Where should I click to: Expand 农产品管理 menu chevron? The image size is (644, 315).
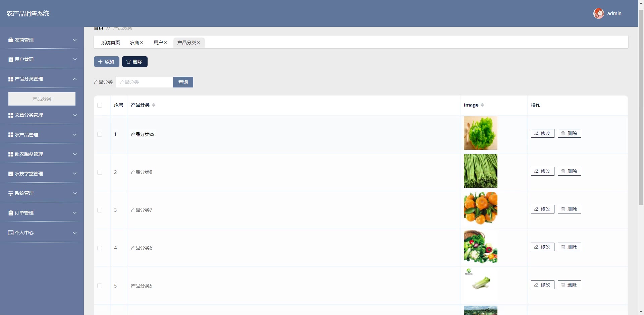[x=75, y=135]
